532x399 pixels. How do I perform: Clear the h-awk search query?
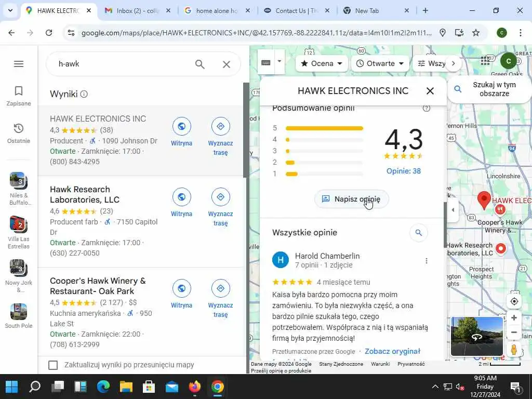(x=227, y=64)
